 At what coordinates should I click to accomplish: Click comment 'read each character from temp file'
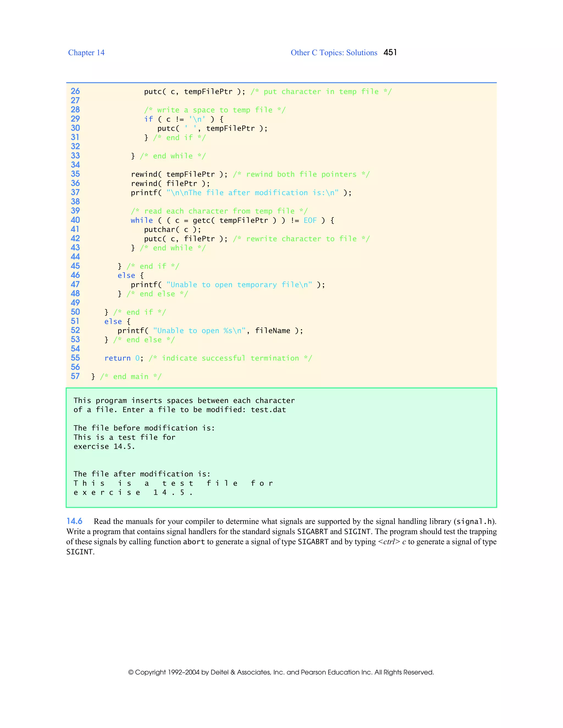(219, 211)
